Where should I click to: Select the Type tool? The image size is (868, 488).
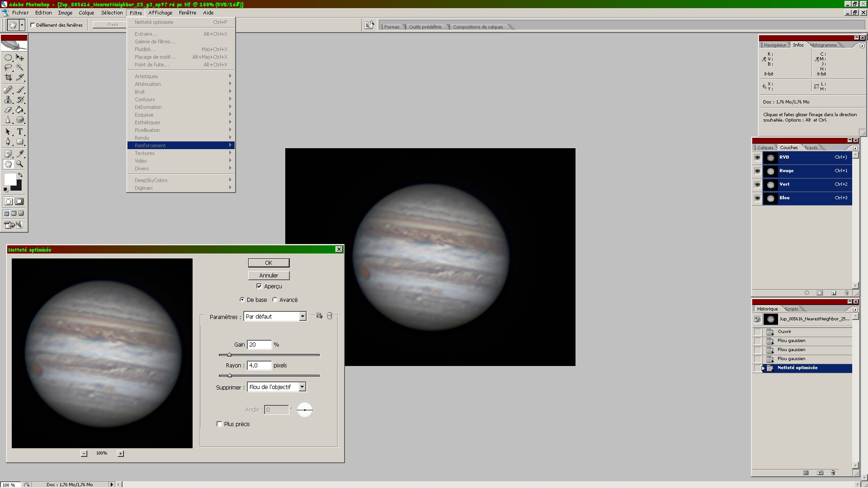coord(20,131)
